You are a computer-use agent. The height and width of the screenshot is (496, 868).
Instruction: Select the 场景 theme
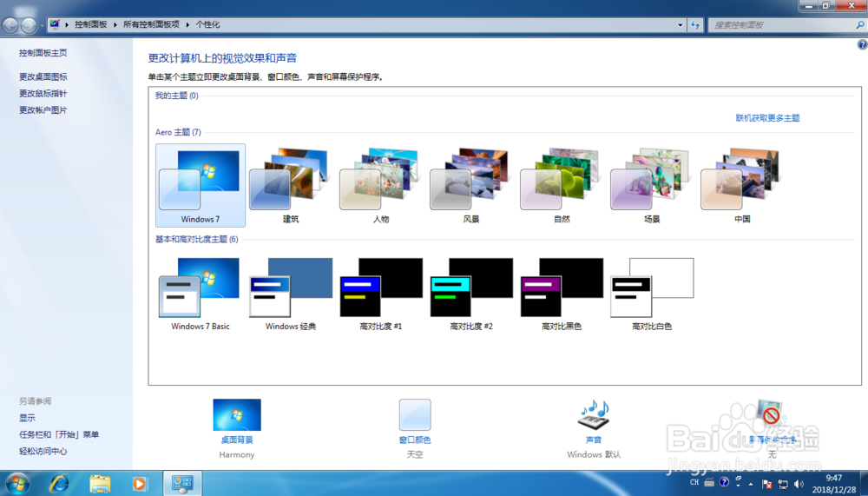pyautogui.click(x=652, y=186)
